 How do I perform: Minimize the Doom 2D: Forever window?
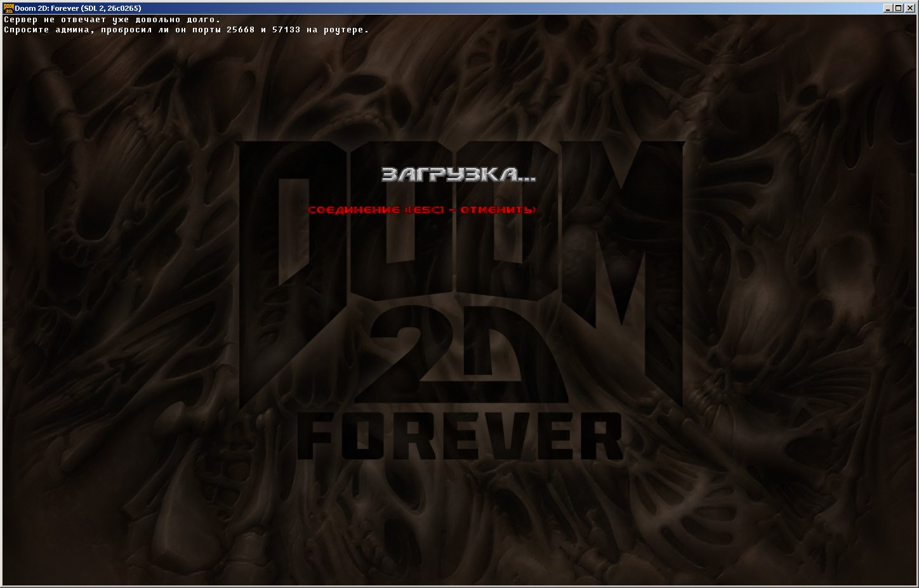click(x=889, y=8)
